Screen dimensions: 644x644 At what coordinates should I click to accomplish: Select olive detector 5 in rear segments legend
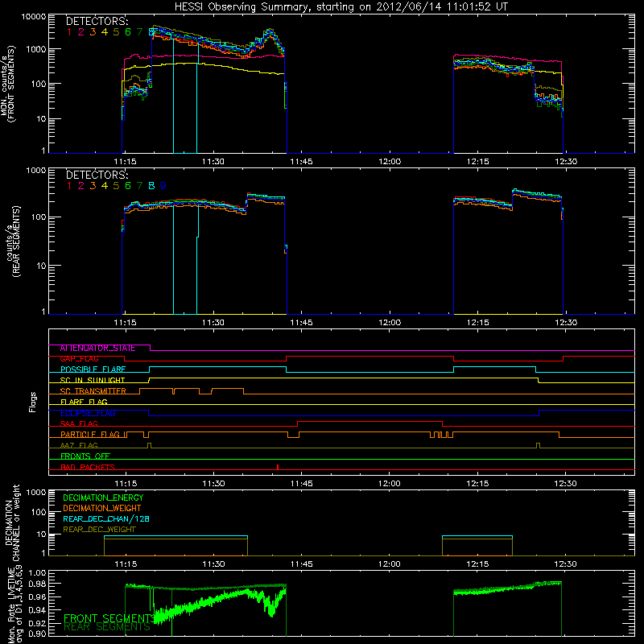[116, 186]
